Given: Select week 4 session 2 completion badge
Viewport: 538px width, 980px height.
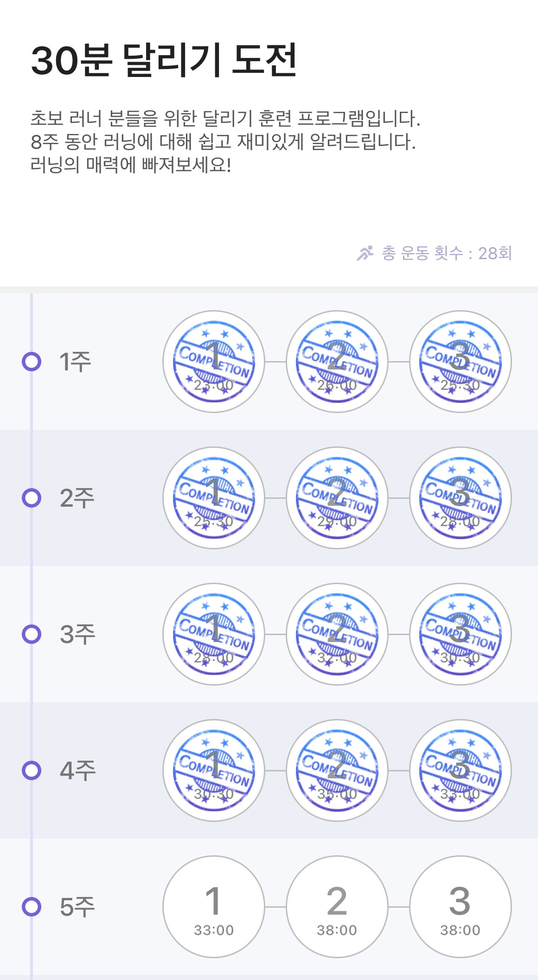Looking at the screenshot, I should (337, 770).
